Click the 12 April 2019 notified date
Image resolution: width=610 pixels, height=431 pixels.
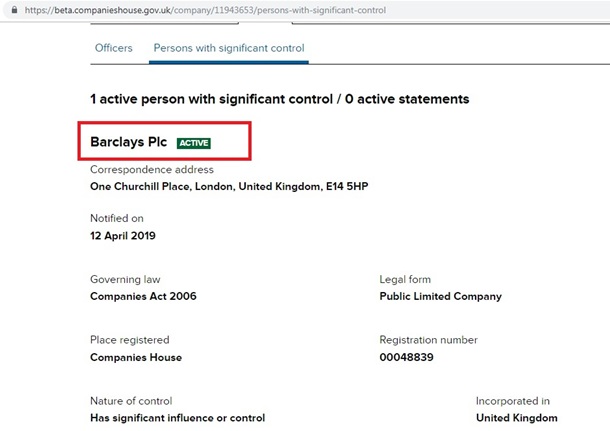pyautogui.click(x=123, y=236)
